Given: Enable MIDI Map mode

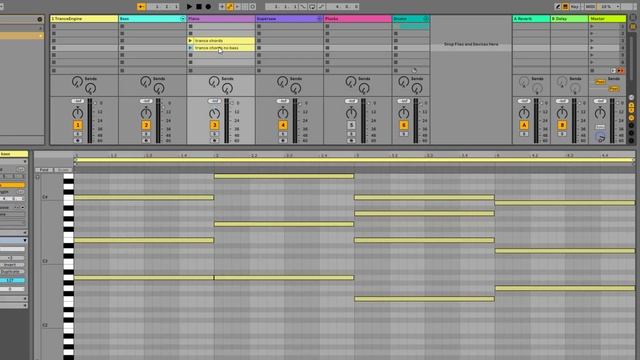Looking at the screenshot, I should pyautogui.click(x=590, y=7).
